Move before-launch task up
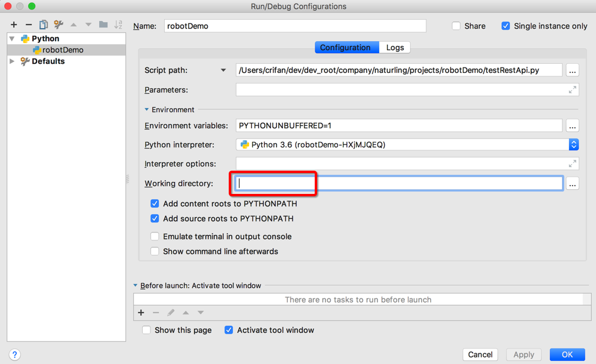Image resolution: width=596 pixels, height=364 pixels. (186, 312)
